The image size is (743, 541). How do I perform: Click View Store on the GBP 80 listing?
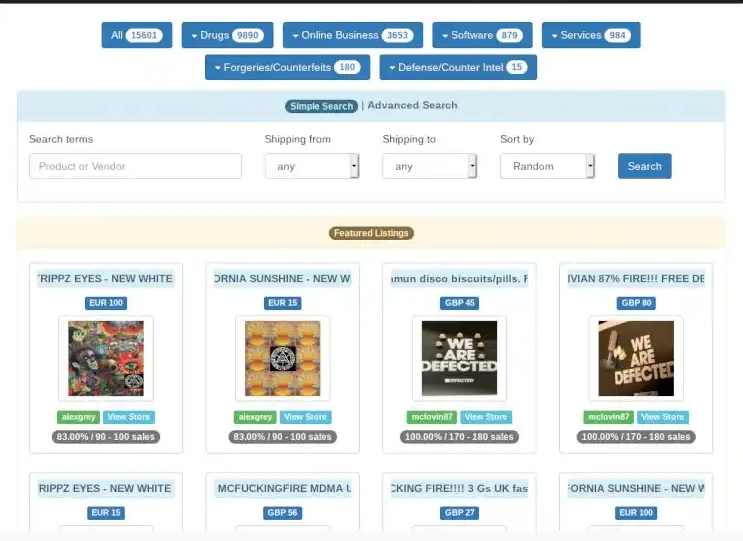pos(663,417)
